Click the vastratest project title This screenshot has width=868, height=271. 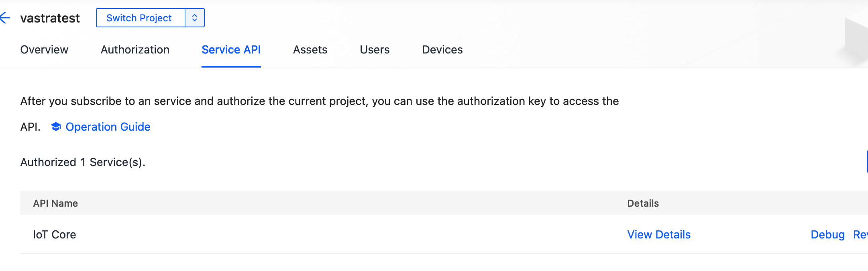point(50,18)
